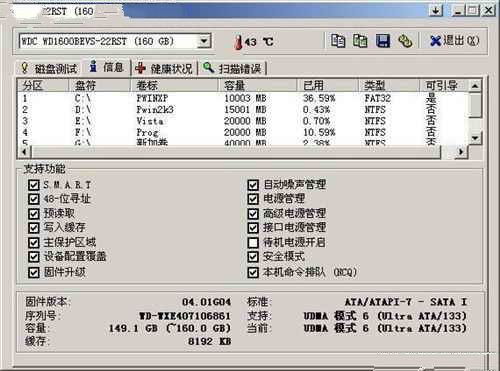The height and width of the screenshot is (371, 500).
Task: Click the 10003 MB capacity cell
Action: tap(245, 98)
